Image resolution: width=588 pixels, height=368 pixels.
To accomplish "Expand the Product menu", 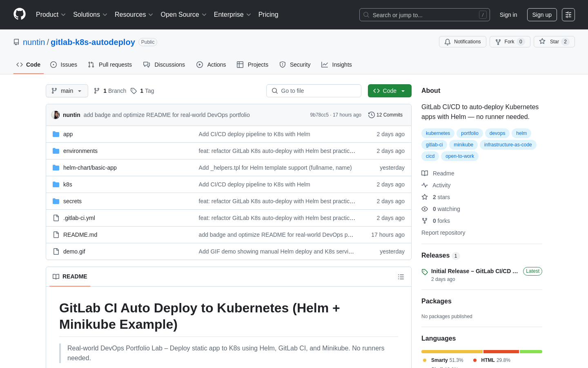I will [x=51, y=15].
